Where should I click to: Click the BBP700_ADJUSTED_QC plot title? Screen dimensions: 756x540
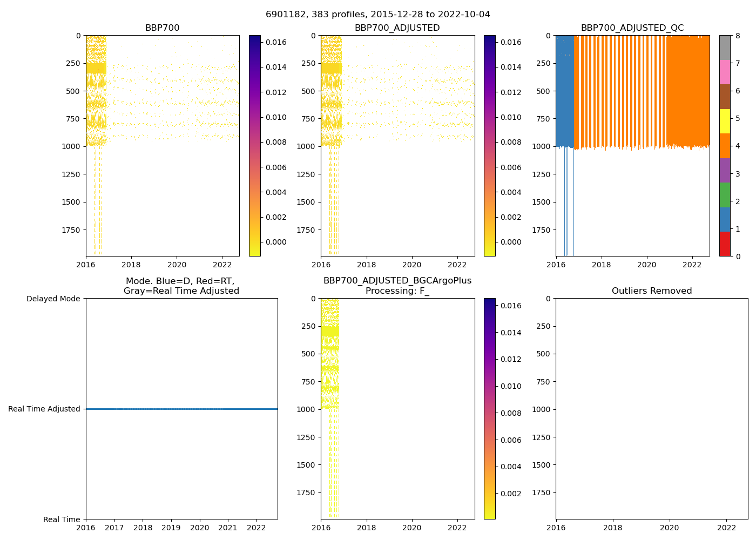click(x=632, y=28)
